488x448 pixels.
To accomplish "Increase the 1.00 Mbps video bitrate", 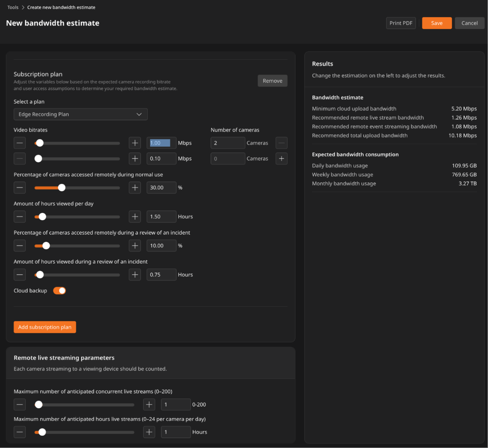I will click(135, 143).
